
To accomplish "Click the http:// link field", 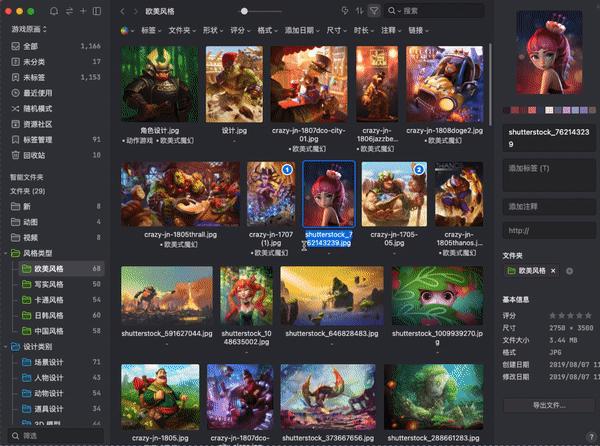I will point(549,231).
